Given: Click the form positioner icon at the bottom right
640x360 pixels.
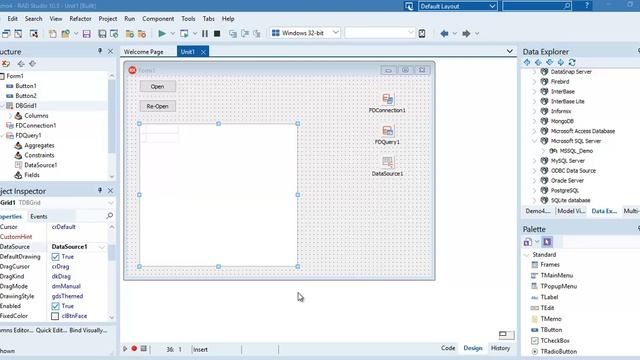Looking at the screenshot, I should [x=507, y=335].
